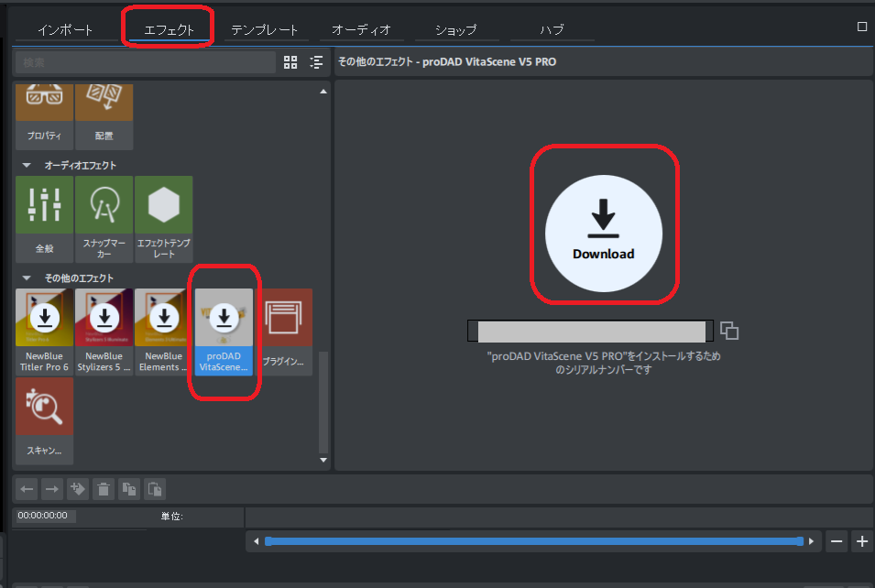875x588 pixels.
Task: Open スナップマーカー audio effect tile
Action: point(104,216)
